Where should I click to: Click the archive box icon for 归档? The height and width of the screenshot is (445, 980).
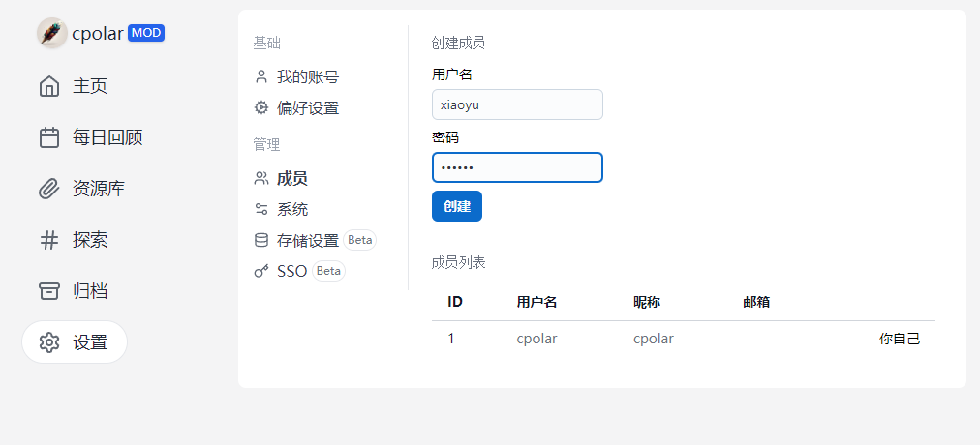click(x=49, y=291)
